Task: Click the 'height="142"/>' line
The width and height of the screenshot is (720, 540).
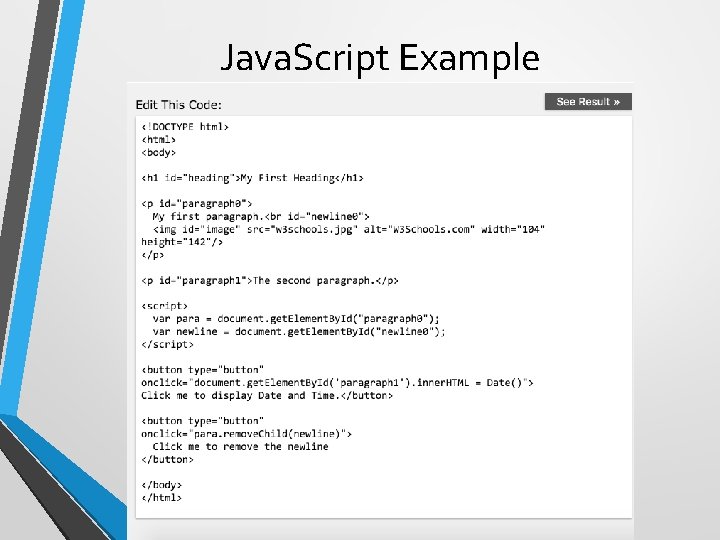Action: tap(182, 242)
